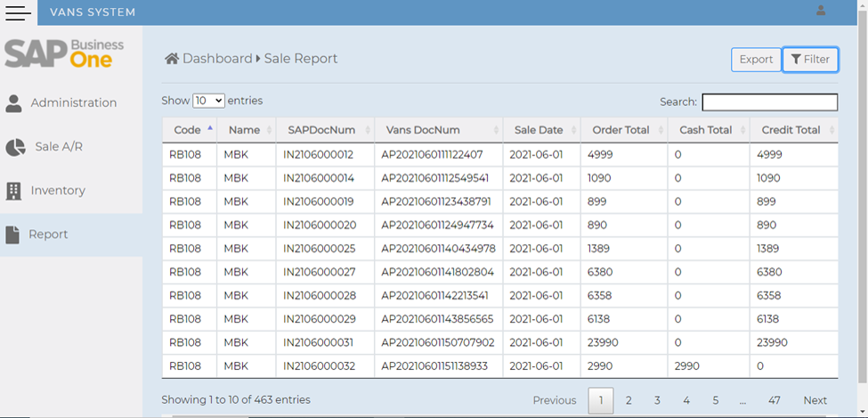Click Vans DocNum AP2021060111122407
This screenshot has height=418, width=868.
433,155
